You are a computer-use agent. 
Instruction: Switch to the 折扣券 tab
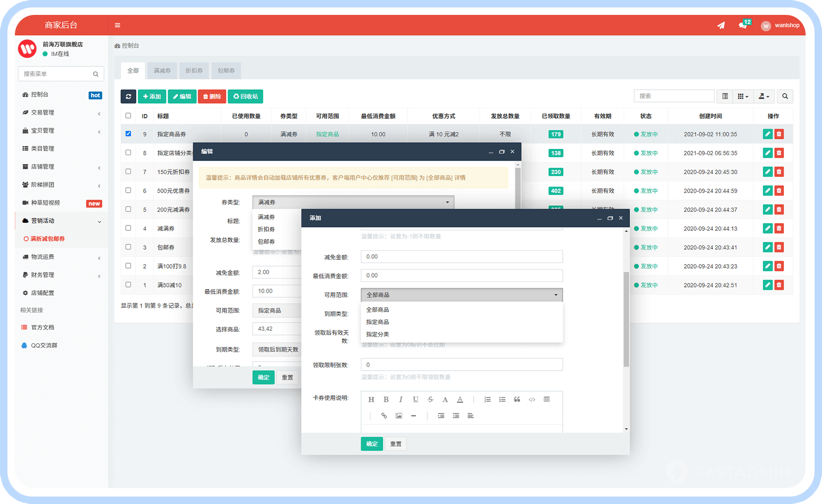point(194,71)
